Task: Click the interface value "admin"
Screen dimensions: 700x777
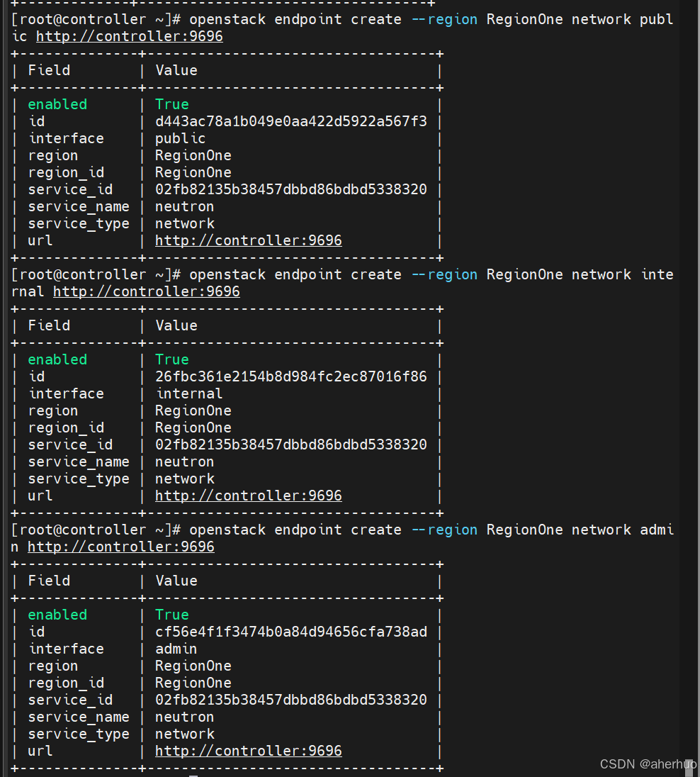Action: coord(176,649)
